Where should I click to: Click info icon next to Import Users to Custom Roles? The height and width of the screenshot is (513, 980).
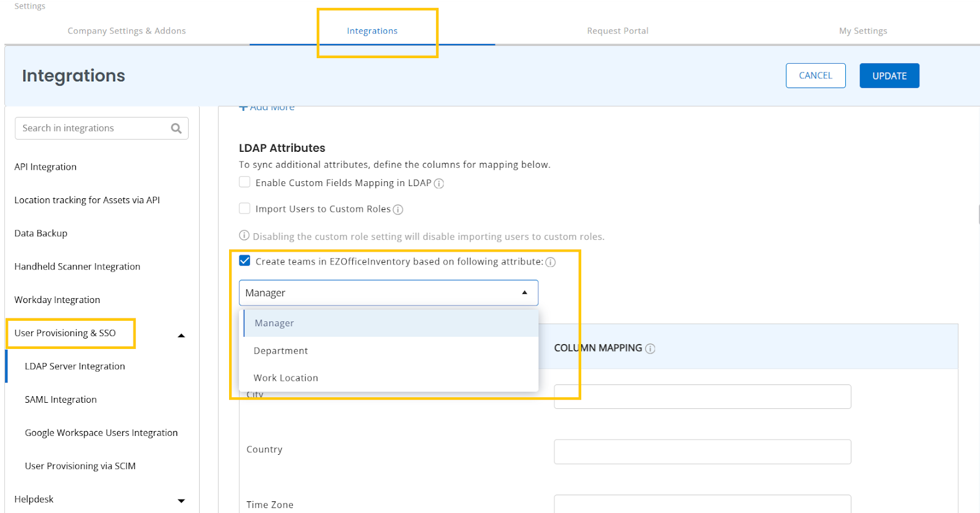point(398,210)
